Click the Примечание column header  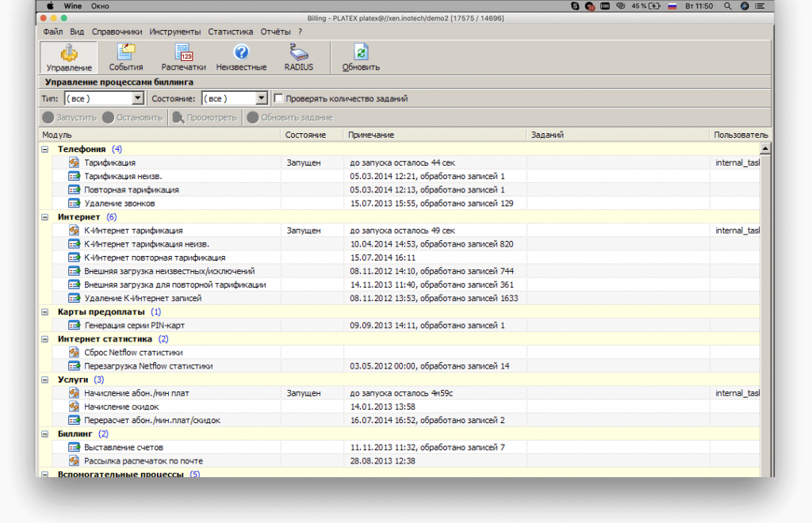435,135
